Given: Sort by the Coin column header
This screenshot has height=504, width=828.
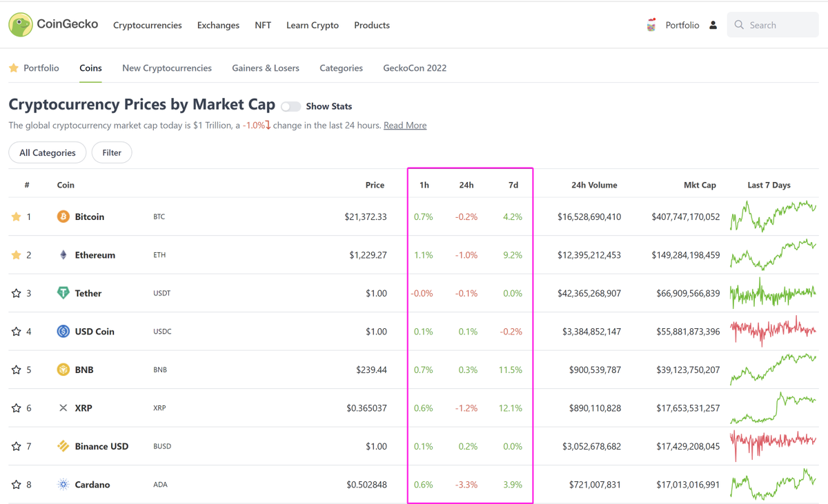Looking at the screenshot, I should pos(66,185).
